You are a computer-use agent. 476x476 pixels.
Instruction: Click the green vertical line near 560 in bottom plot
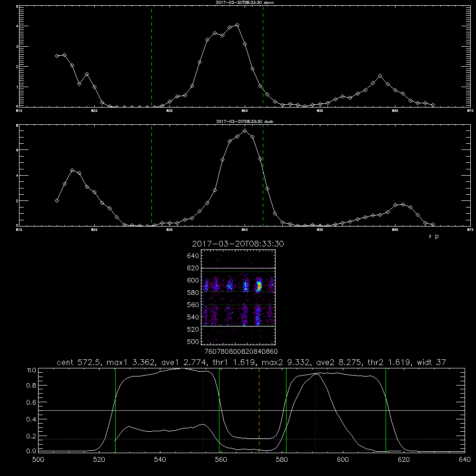219,410
